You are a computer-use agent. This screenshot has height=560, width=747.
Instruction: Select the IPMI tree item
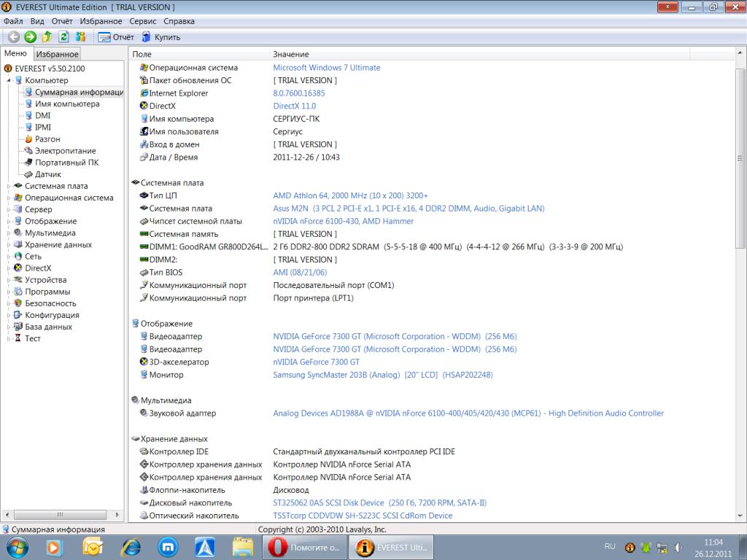click(43, 127)
